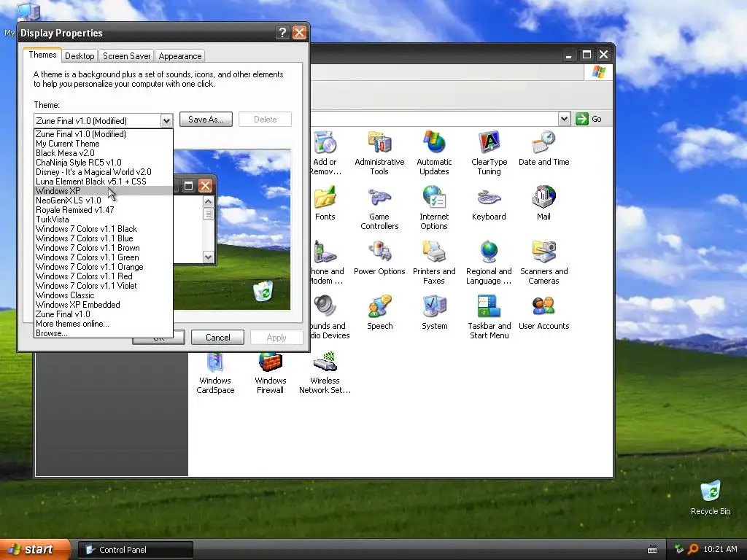This screenshot has height=560, width=747.
Task: Click the Go arrow button in Control Panel
Action: pos(589,119)
